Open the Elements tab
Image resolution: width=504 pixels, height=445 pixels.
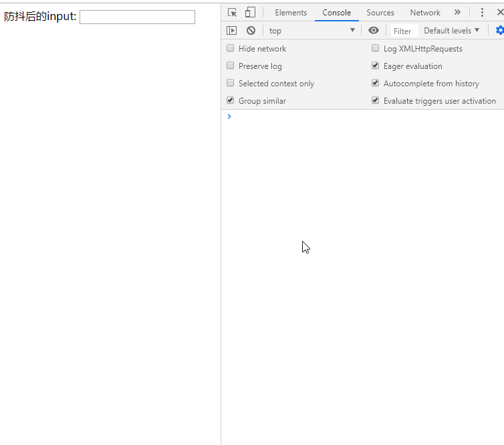pos(291,13)
